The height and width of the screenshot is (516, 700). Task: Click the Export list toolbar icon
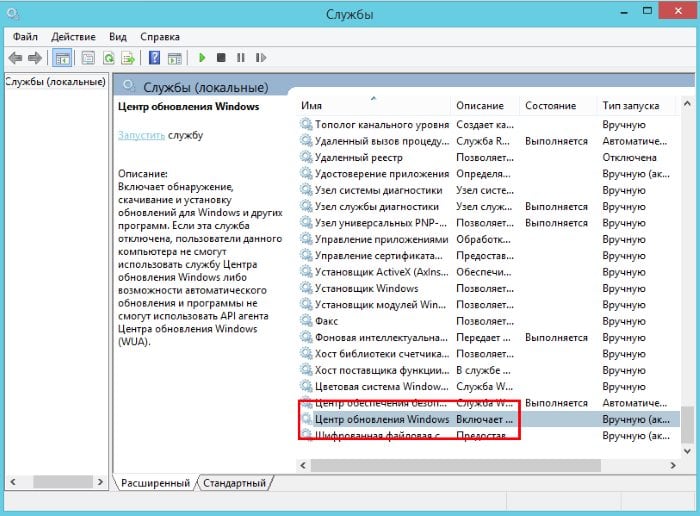128,58
